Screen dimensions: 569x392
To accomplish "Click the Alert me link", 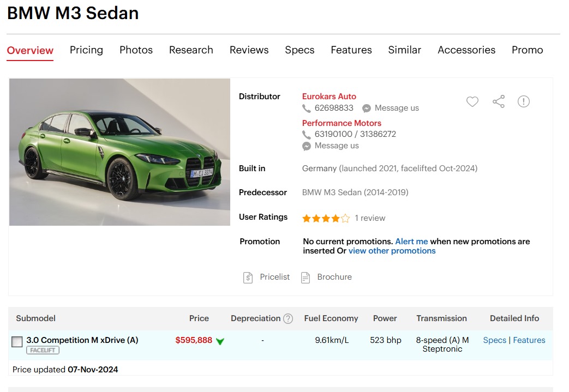I will click(x=411, y=242).
